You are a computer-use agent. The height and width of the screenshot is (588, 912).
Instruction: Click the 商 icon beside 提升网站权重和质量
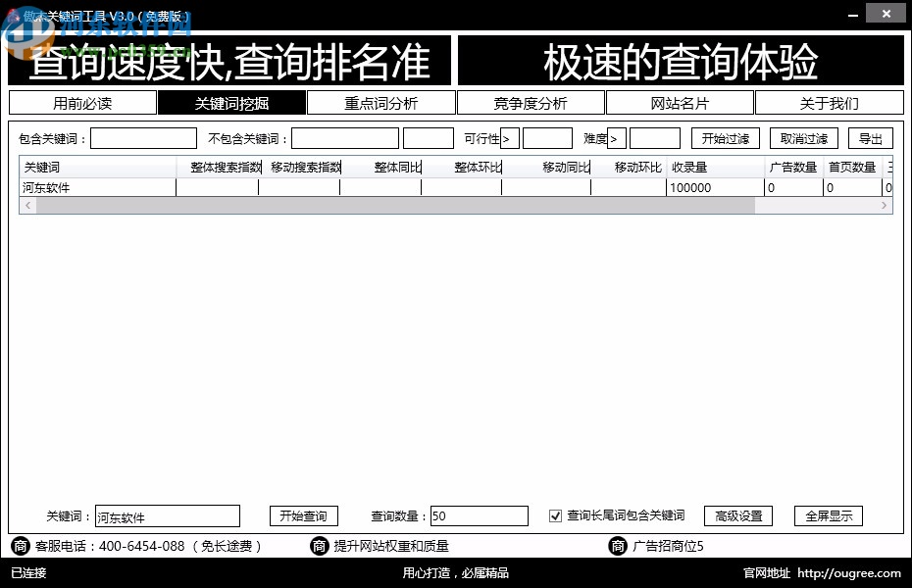(320, 546)
